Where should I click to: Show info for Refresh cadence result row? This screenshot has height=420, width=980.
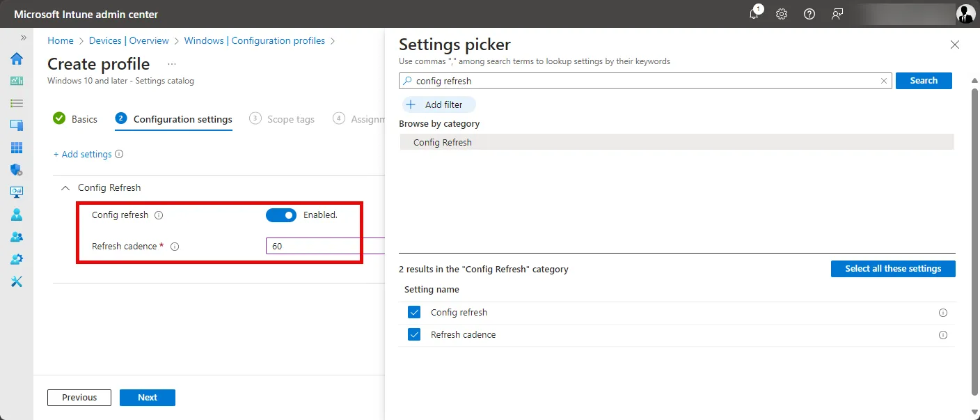point(943,335)
